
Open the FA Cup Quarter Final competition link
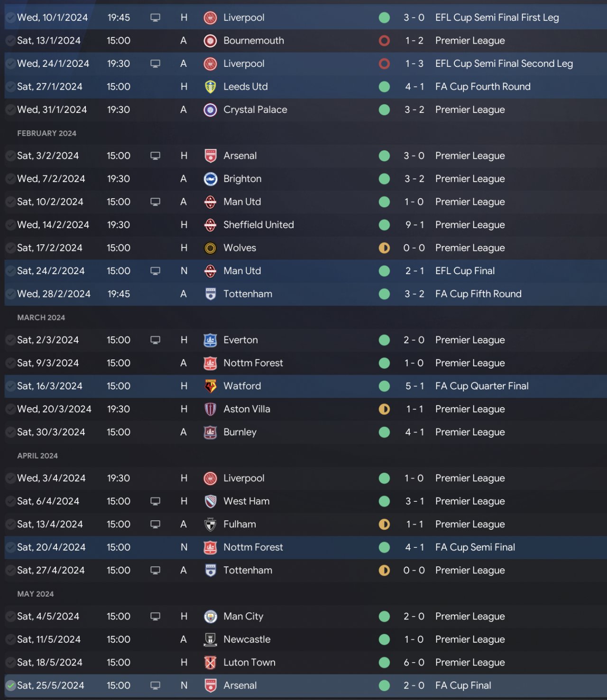click(481, 386)
